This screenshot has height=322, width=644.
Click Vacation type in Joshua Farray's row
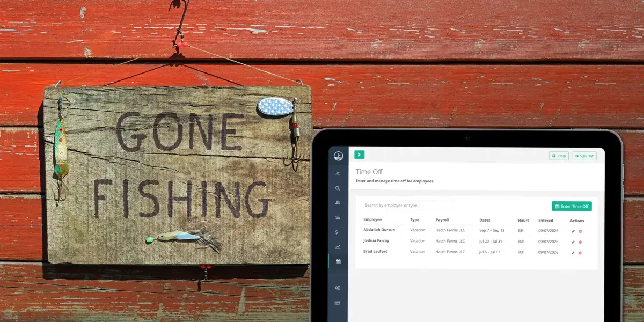tap(418, 241)
